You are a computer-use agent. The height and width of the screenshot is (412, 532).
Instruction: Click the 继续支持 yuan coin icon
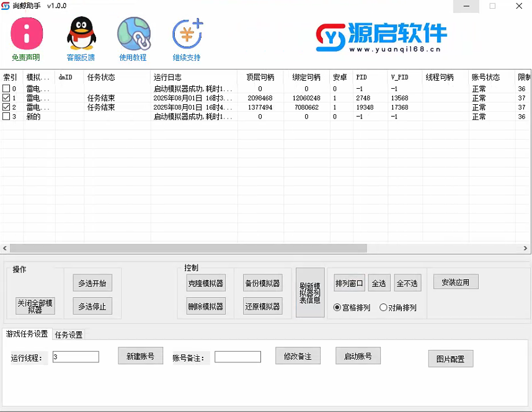187,34
